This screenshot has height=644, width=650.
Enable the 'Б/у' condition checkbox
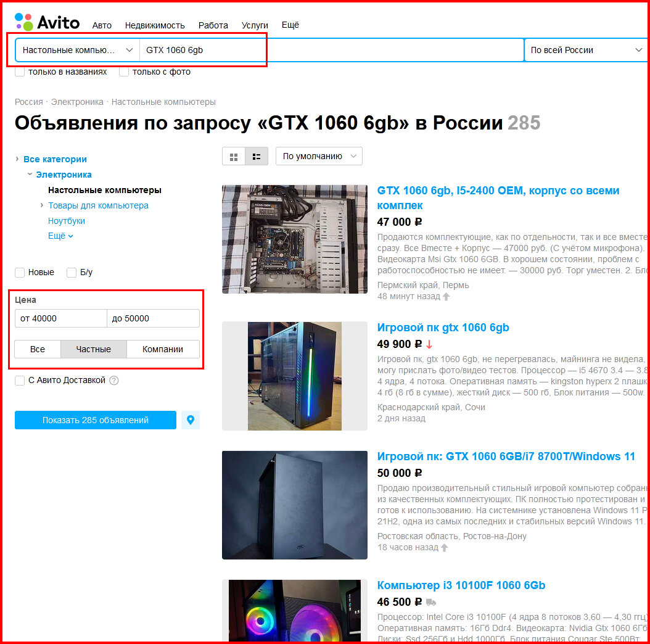coord(72,273)
